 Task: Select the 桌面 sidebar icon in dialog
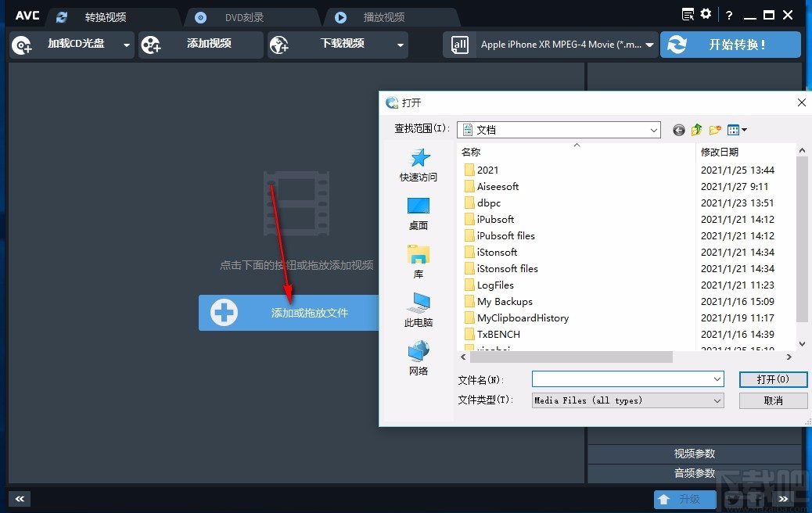[418, 211]
